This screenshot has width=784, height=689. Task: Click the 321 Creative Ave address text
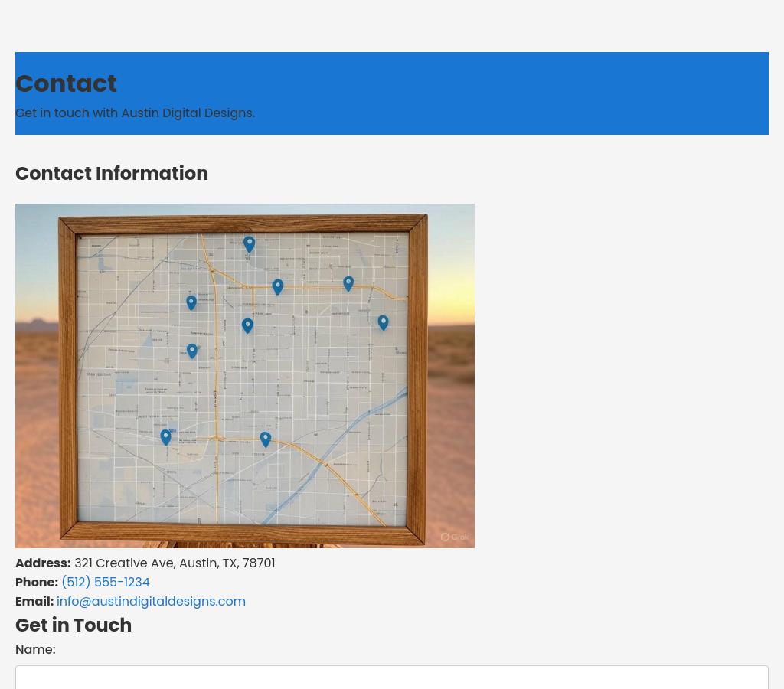(175, 563)
